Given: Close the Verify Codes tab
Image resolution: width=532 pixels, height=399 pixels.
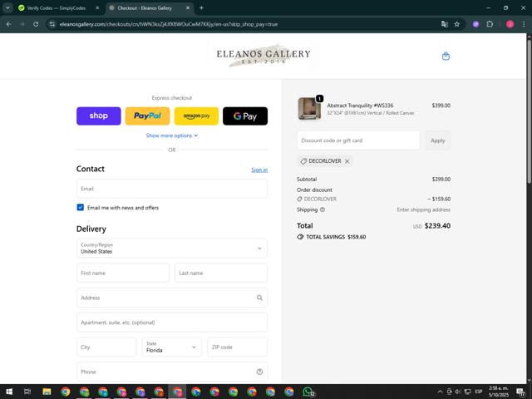Looking at the screenshot, I should point(97,7).
